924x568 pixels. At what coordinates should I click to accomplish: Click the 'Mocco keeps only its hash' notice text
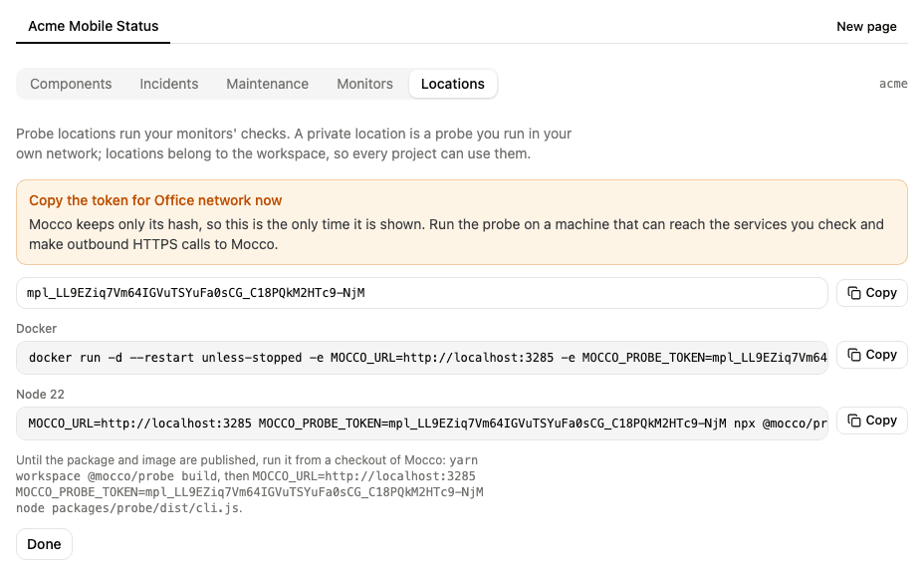coord(456,234)
